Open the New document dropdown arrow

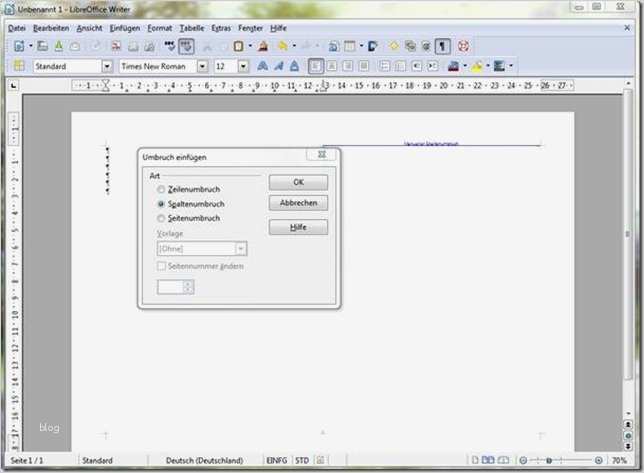30,46
